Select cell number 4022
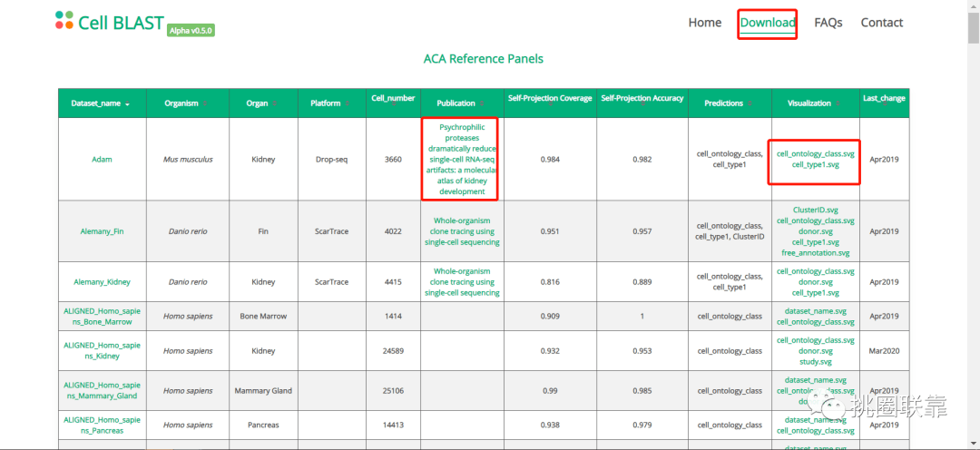Viewport: 980px width, 450px height. tap(393, 231)
